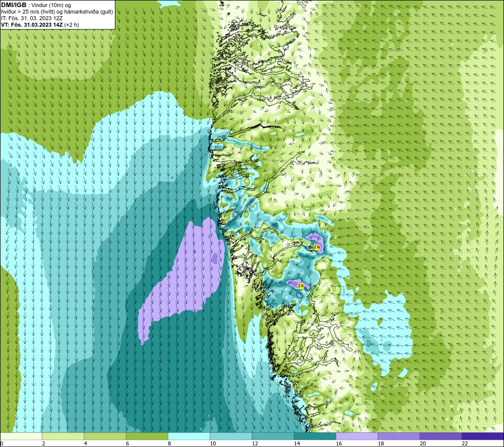Click the legend scale number 22

(x=465, y=444)
